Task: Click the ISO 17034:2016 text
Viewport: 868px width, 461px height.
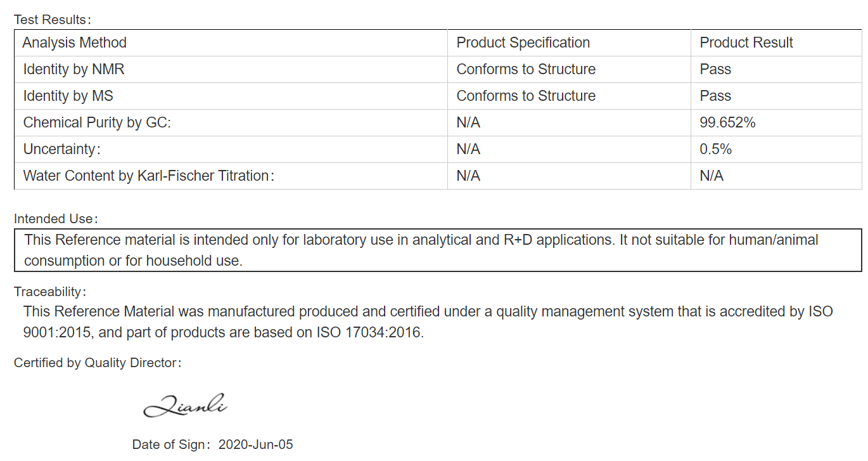Action: coord(369,332)
